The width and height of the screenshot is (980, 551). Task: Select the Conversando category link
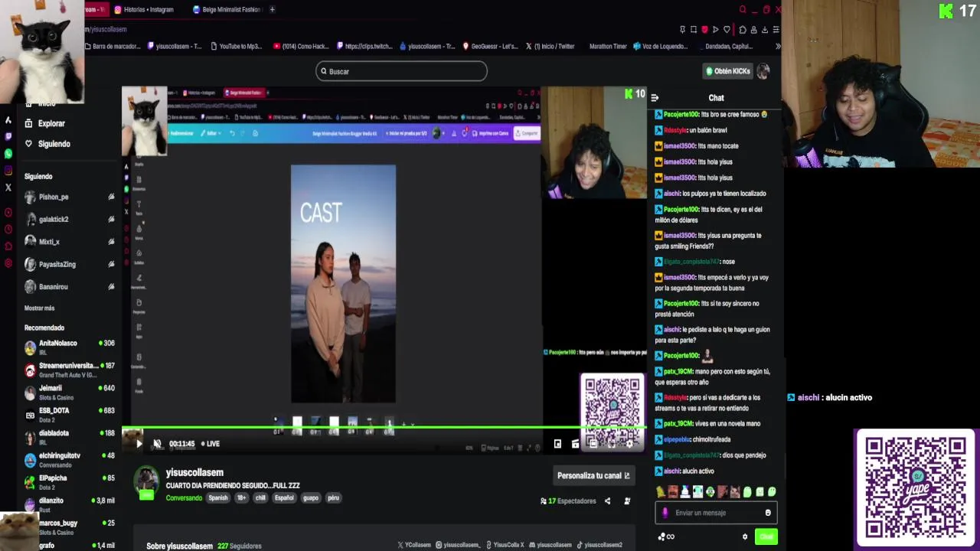(x=184, y=498)
